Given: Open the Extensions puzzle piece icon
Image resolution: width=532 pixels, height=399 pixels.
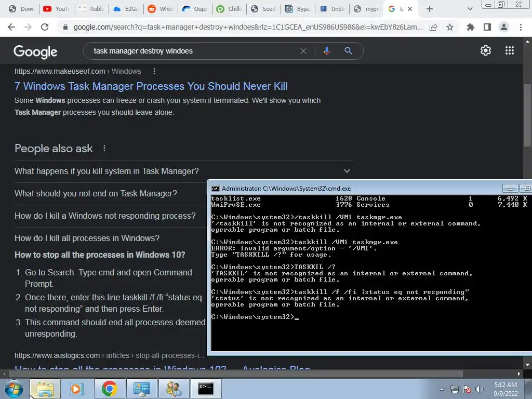Looking at the screenshot, I should (x=470, y=27).
